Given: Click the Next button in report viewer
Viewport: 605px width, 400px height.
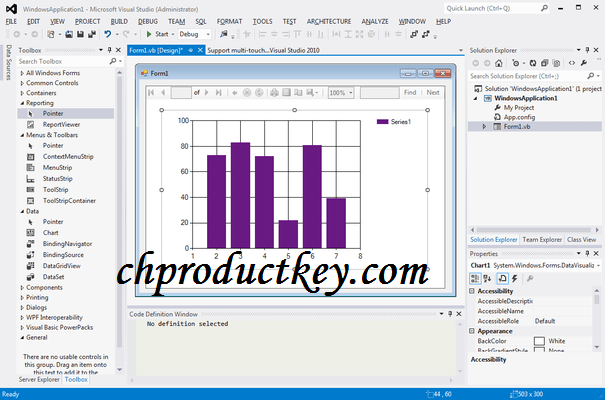Looking at the screenshot, I should (x=433, y=93).
